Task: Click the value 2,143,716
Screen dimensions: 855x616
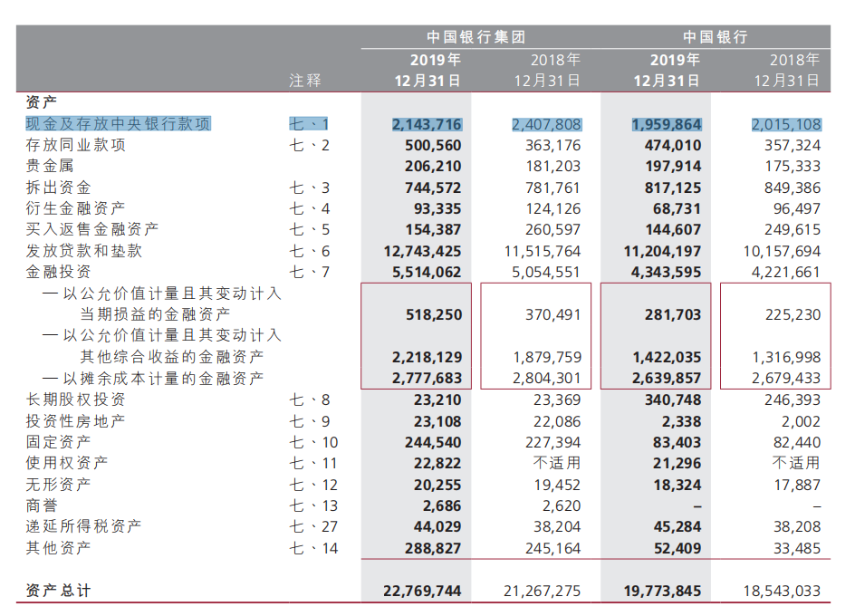Action: pyautogui.click(x=427, y=125)
